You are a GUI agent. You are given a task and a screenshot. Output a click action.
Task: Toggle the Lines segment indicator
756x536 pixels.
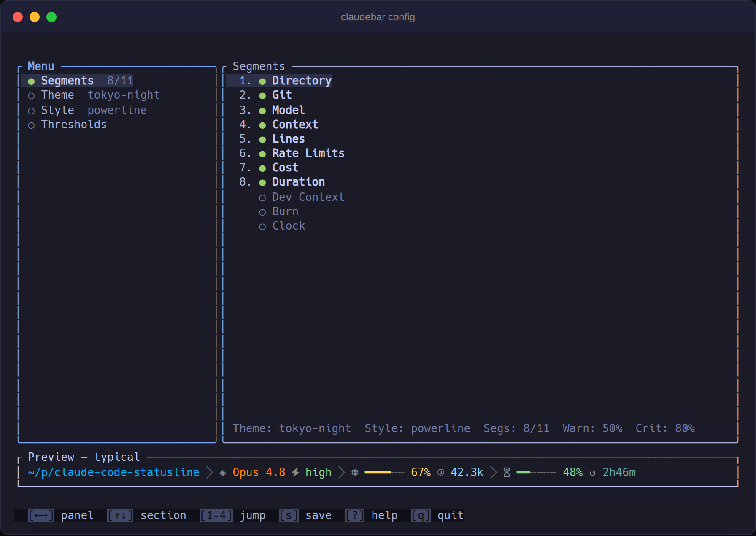pyautogui.click(x=262, y=140)
